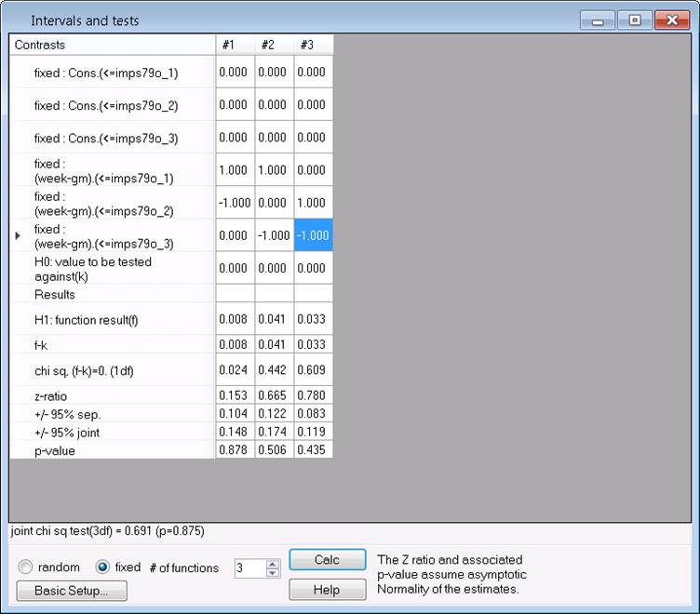The width and height of the screenshot is (700, 614).
Task: Click the Calc button
Action: coord(326,560)
